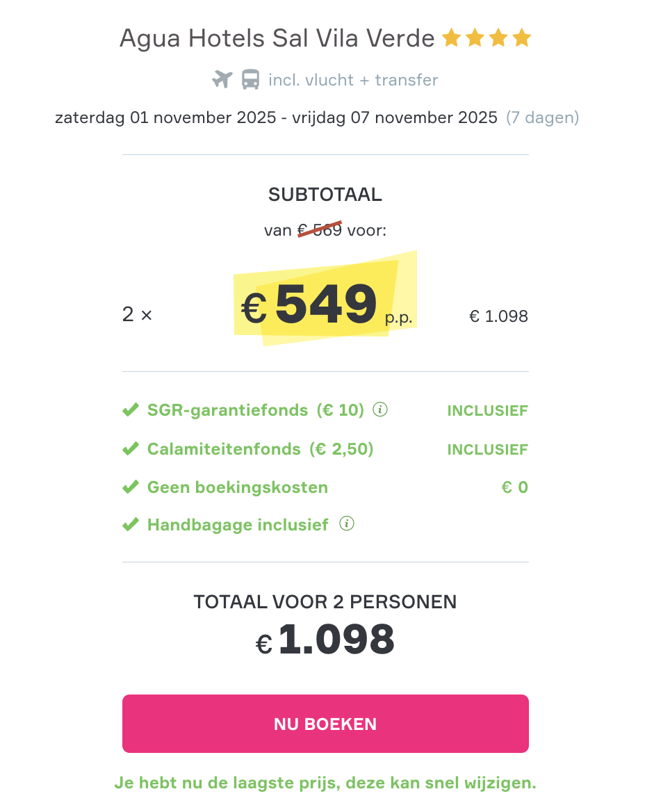The height and width of the screenshot is (812, 670).
Task: Open the Handbagage inclusief info icon
Action: pyautogui.click(x=346, y=523)
